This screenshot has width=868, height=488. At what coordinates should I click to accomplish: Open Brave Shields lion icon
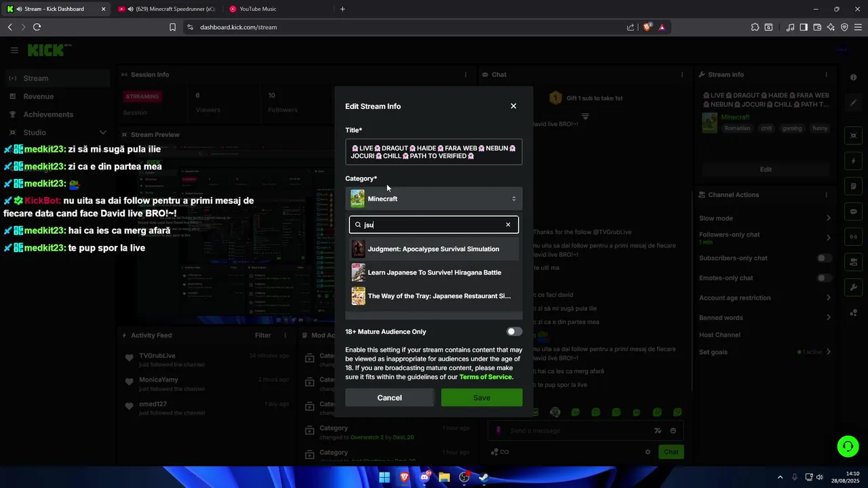648,27
